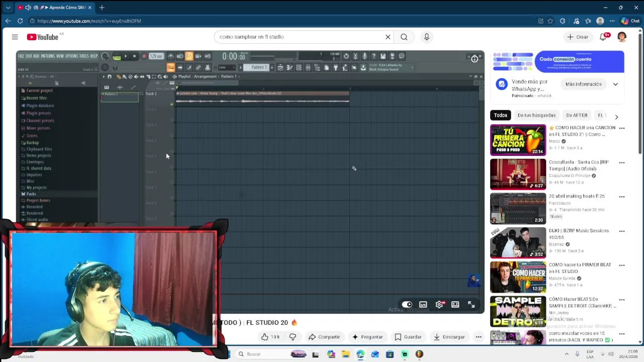Viewport: 644px width, 362px height.
Task: Open YouTube notifications bell
Action: (x=604, y=37)
